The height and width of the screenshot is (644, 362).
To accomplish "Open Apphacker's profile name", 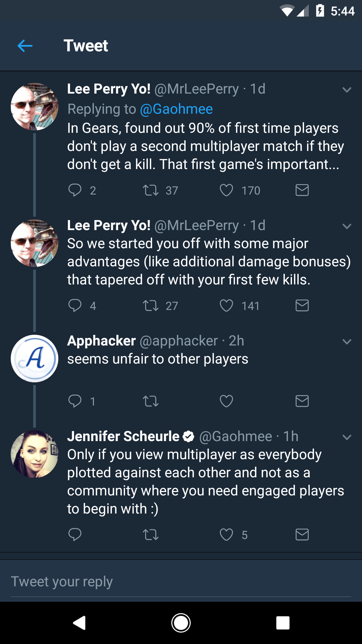I will pos(101,341).
